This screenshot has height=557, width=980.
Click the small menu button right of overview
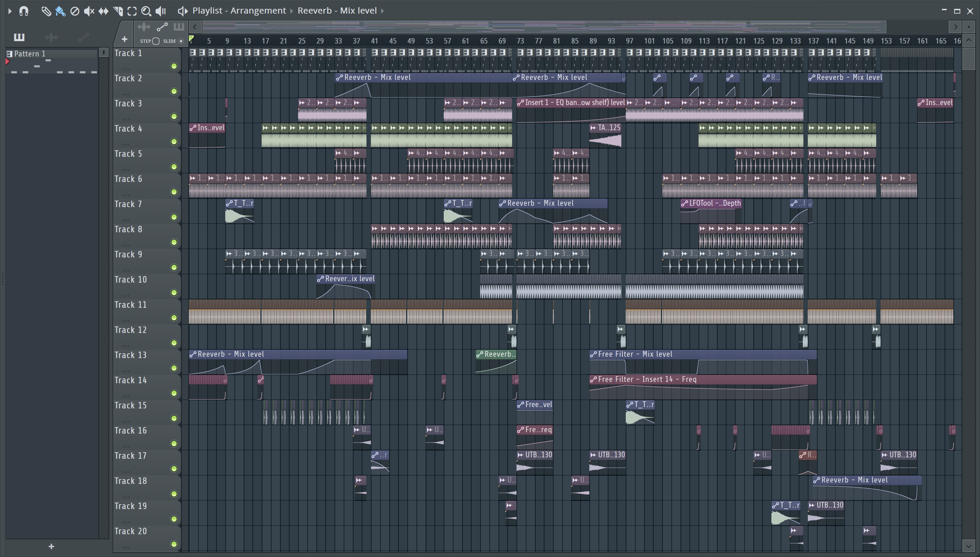pos(969,27)
